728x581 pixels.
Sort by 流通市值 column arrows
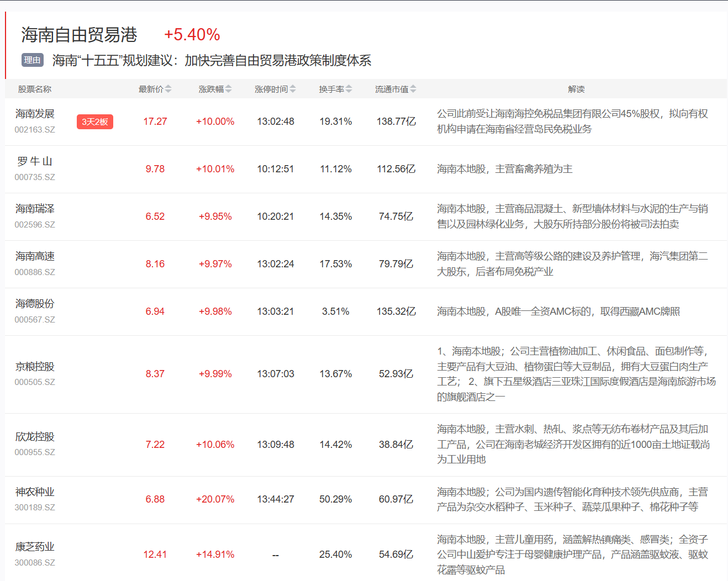[x=413, y=89]
